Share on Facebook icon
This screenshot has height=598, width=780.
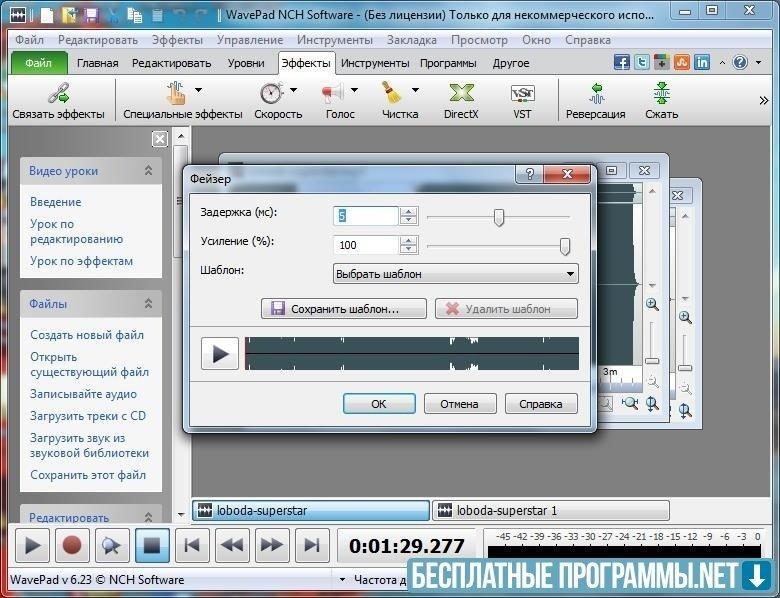pos(622,62)
